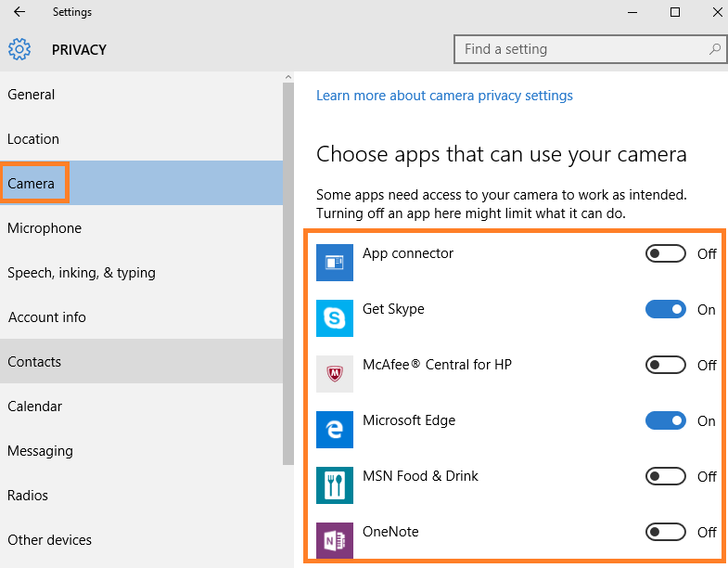Click the McAfee Central app icon

click(x=334, y=374)
